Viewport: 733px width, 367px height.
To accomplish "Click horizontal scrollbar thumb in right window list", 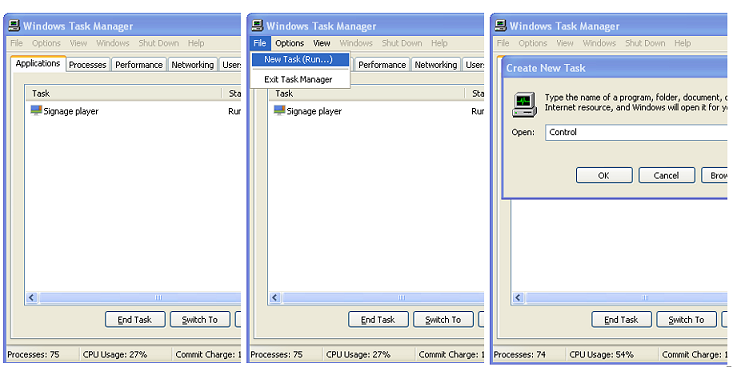I will tap(626, 297).
